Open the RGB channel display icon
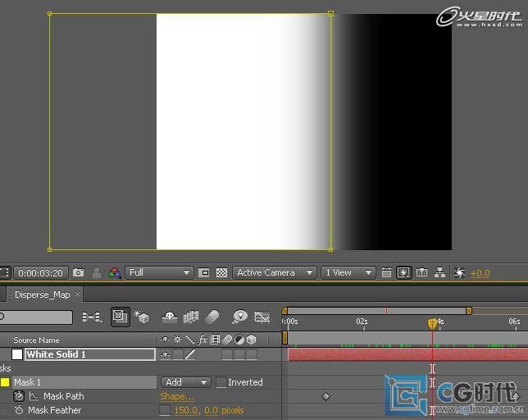 (x=115, y=273)
